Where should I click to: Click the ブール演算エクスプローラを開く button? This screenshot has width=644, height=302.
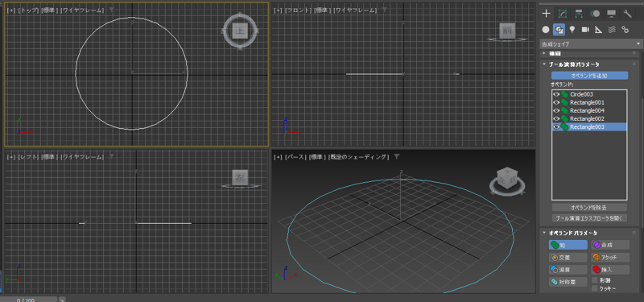click(x=589, y=218)
